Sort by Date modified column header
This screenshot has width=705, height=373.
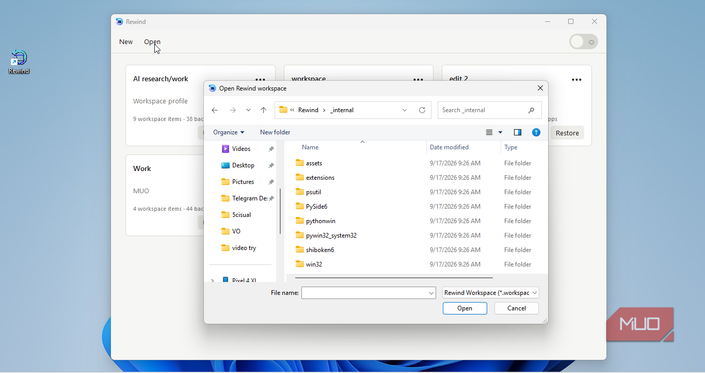point(449,147)
